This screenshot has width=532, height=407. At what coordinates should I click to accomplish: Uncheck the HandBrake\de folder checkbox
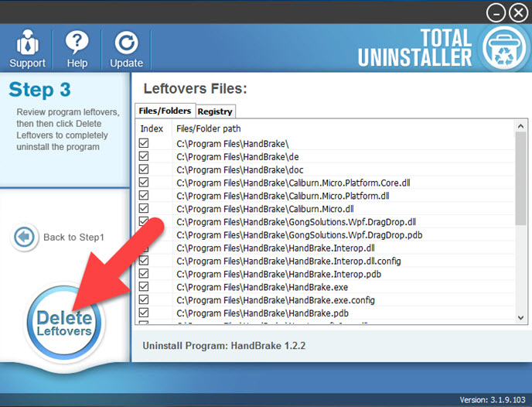pos(144,156)
